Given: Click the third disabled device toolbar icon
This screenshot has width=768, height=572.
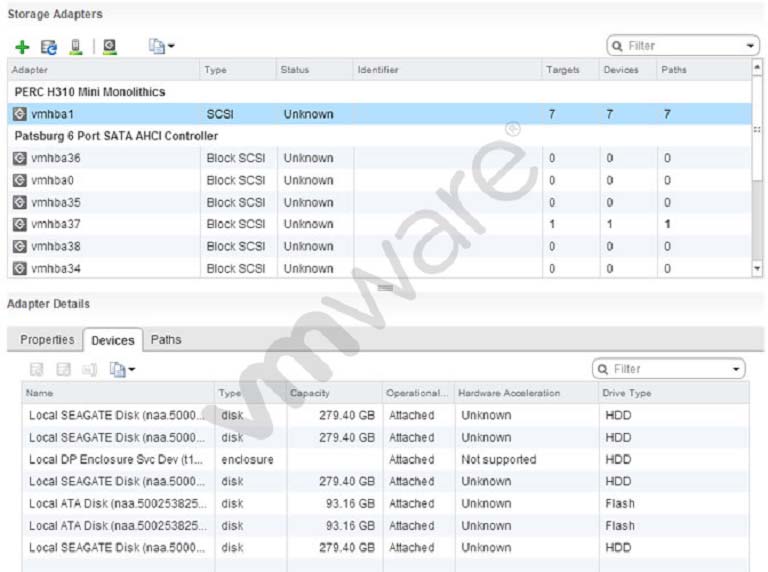Looking at the screenshot, I should (x=90, y=369).
